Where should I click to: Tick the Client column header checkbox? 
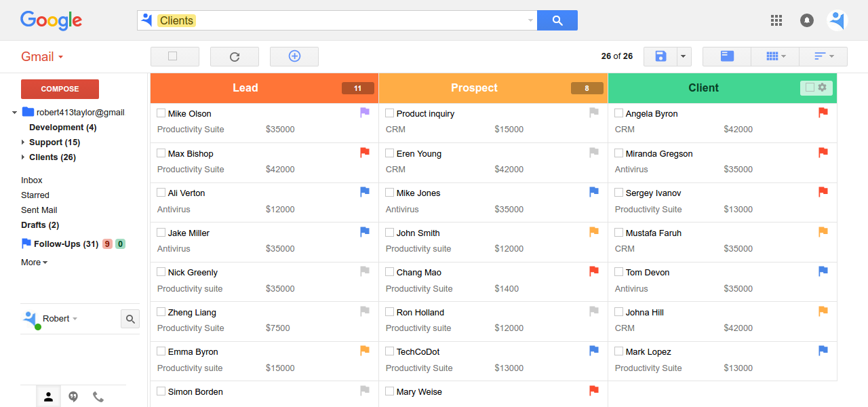coord(810,88)
